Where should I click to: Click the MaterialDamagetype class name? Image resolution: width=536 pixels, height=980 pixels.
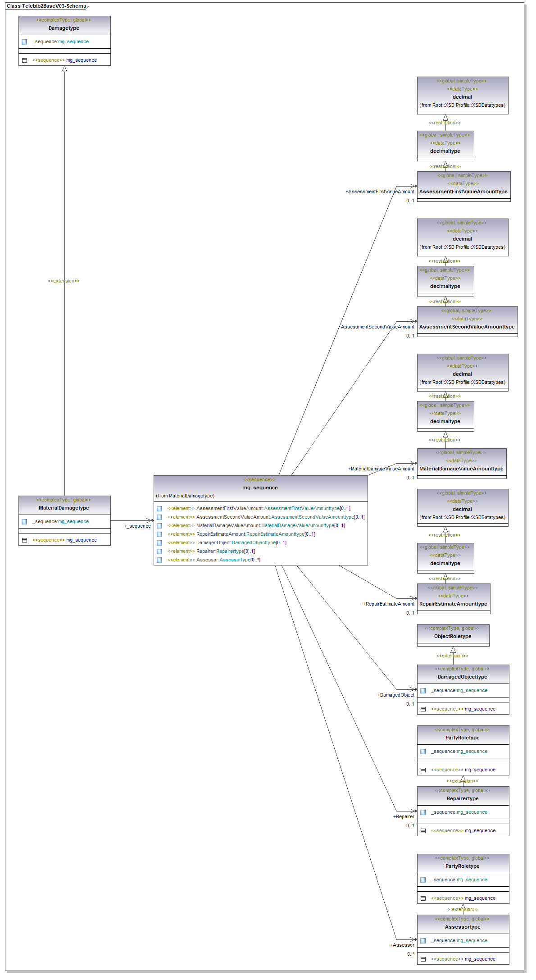click(64, 508)
